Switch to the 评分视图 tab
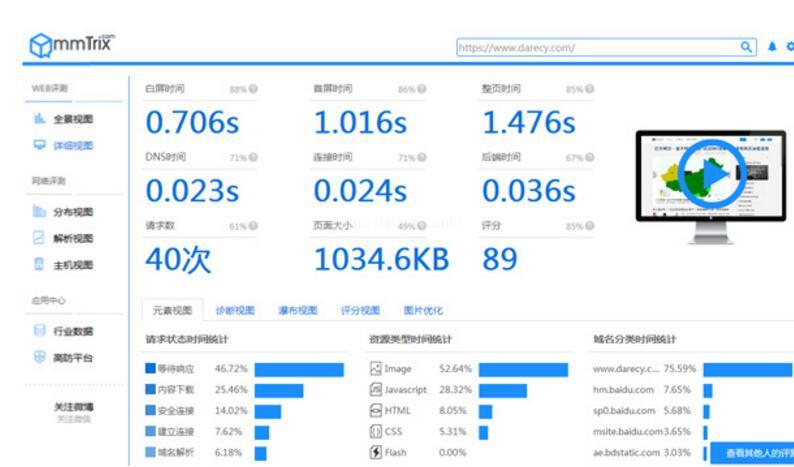Viewport: 794px width, 467px height. pyautogui.click(x=359, y=310)
